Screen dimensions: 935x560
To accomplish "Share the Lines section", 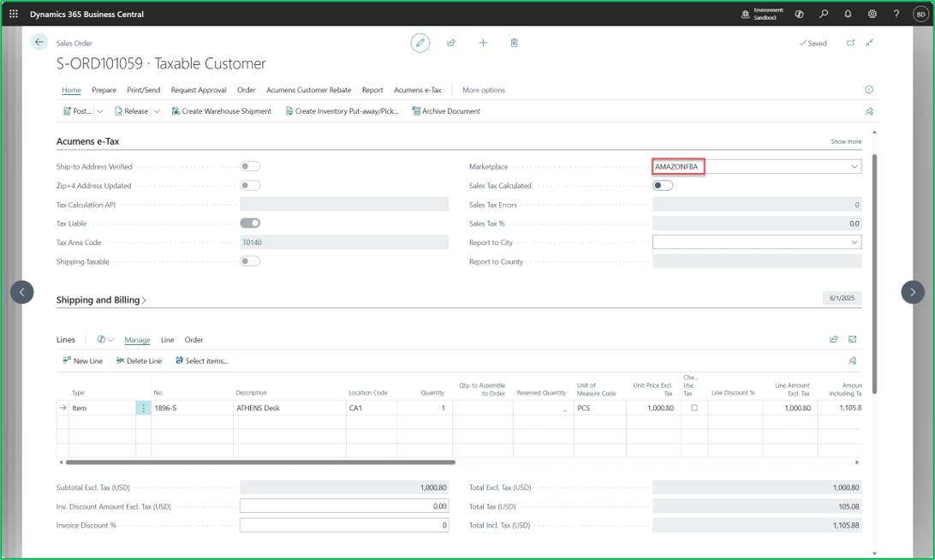I will 834,339.
